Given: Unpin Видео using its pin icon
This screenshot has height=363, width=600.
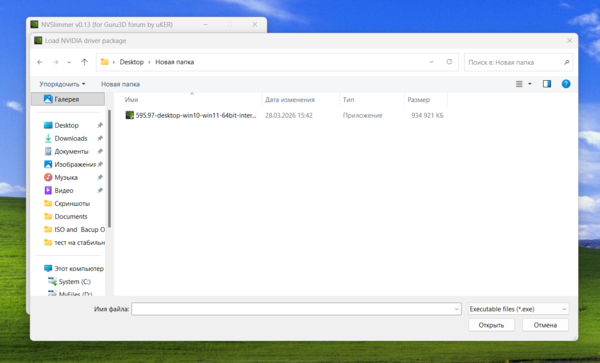Looking at the screenshot, I should (x=100, y=190).
